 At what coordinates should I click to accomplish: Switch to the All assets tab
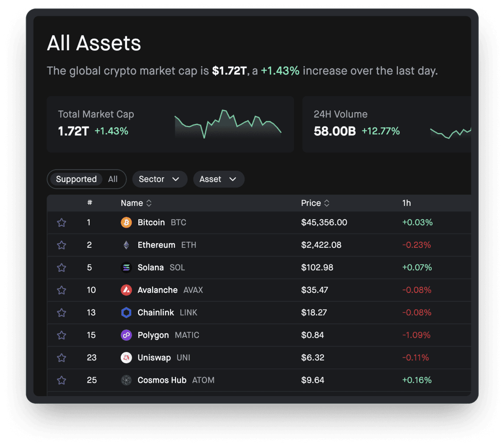tap(112, 179)
